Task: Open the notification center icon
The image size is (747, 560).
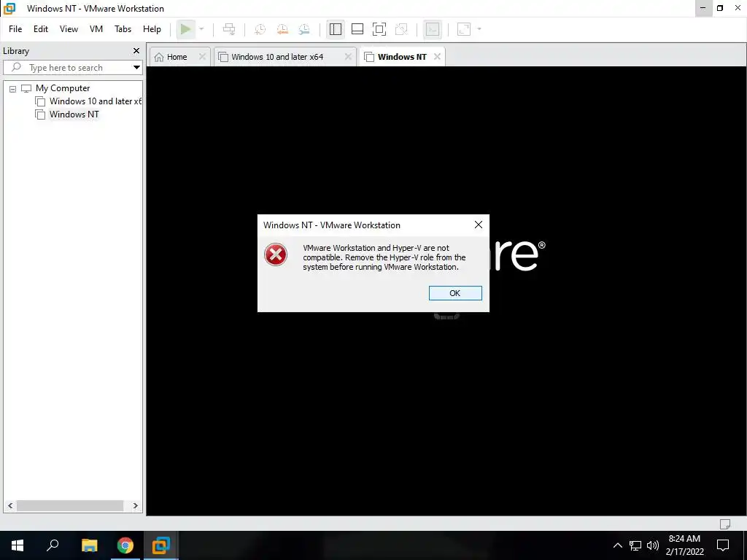Action: (723, 545)
